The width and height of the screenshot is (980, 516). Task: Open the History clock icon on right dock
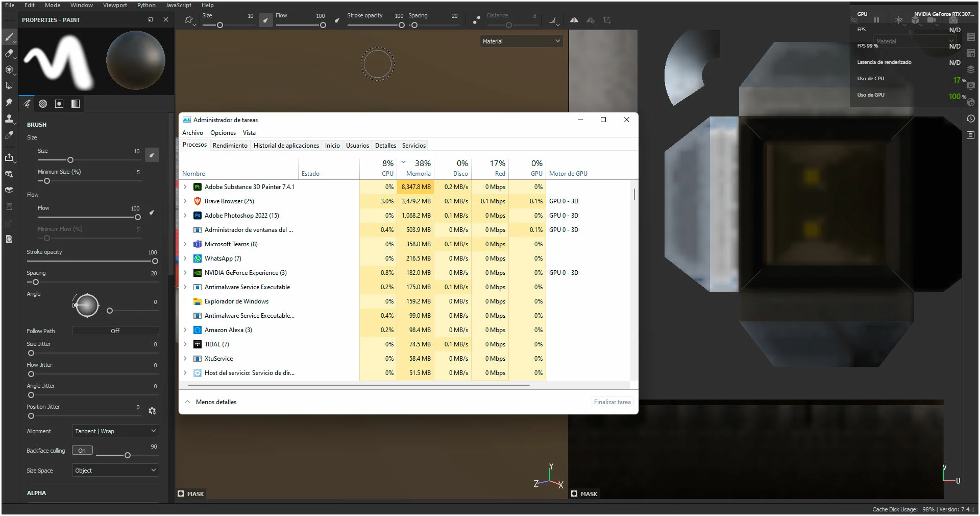[x=971, y=119]
